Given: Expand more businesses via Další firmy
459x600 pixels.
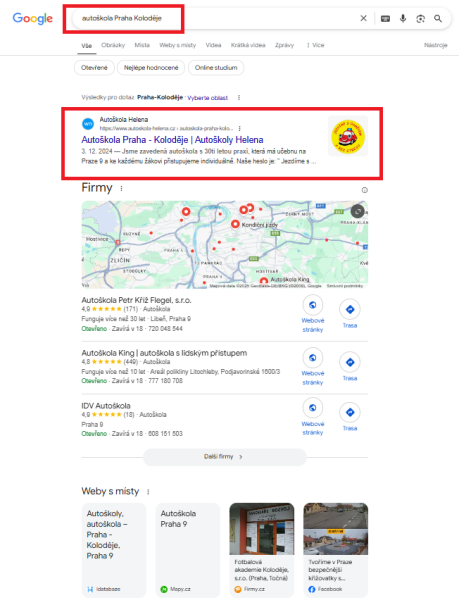Looking at the screenshot, I should [x=225, y=457].
